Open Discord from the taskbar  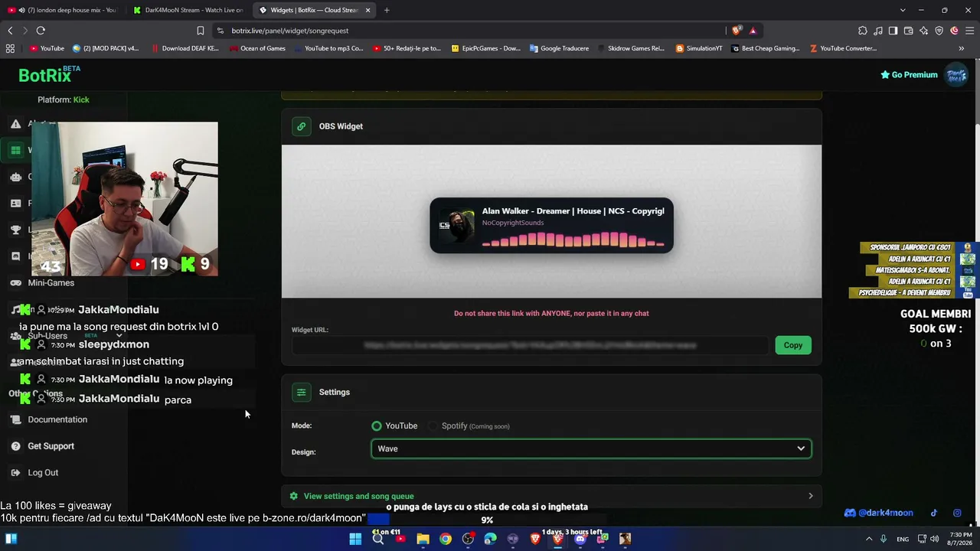click(x=580, y=539)
